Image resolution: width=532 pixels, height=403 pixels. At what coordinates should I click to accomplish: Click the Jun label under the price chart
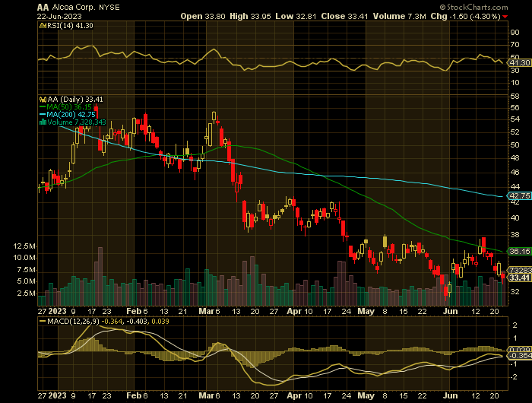click(450, 311)
